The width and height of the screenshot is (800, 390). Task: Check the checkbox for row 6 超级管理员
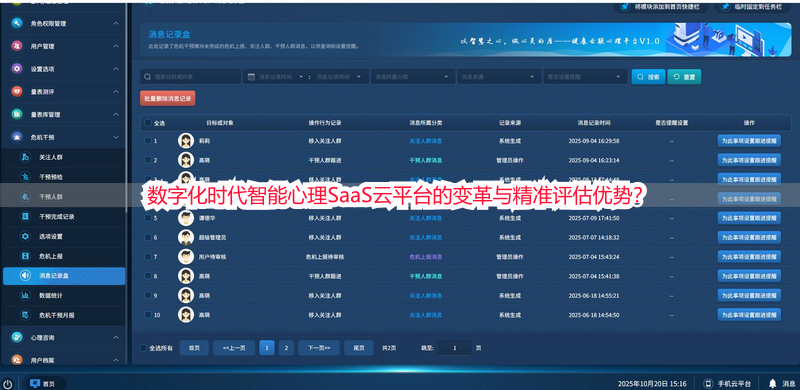coord(148,237)
